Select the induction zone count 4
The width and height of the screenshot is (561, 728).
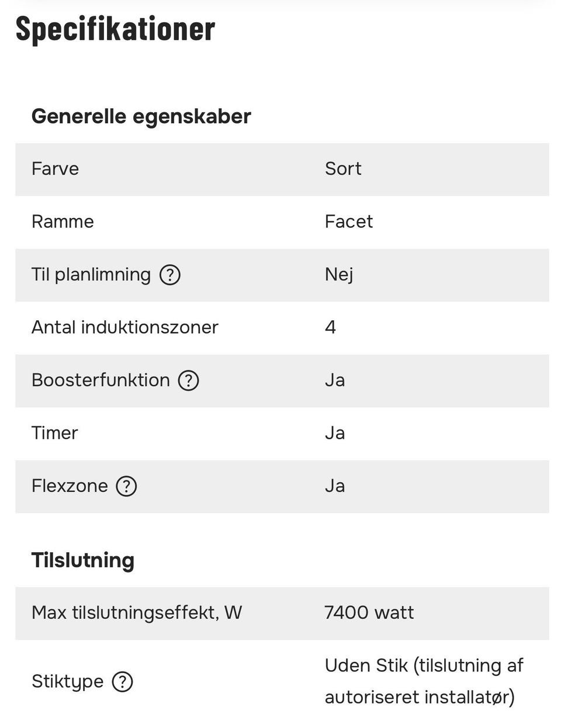tap(330, 327)
